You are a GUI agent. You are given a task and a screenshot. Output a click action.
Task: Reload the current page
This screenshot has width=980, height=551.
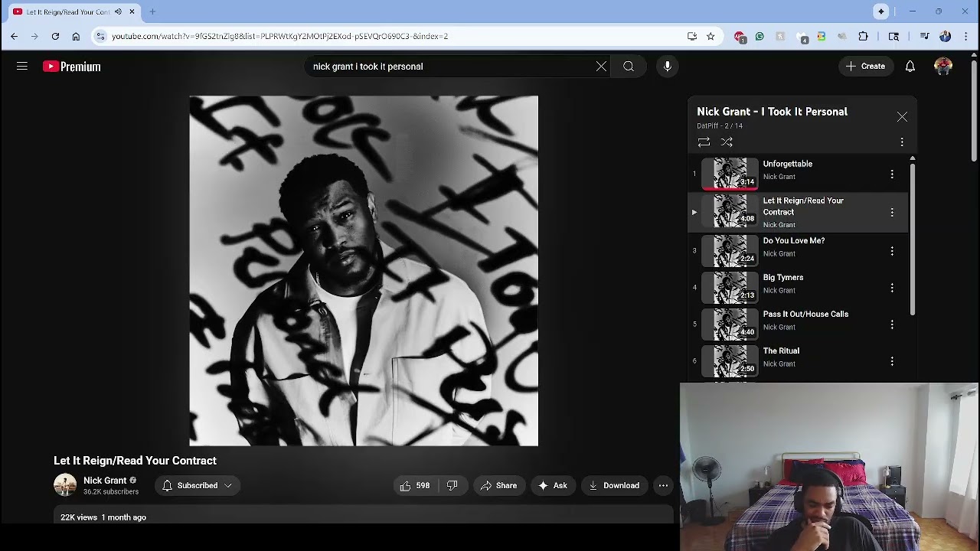tap(55, 36)
